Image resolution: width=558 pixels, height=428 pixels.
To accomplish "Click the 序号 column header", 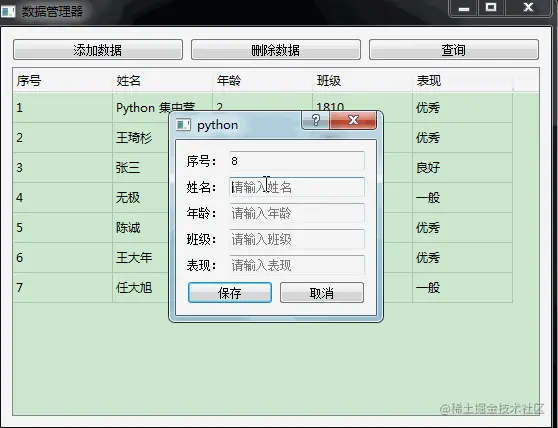I will (x=63, y=81).
